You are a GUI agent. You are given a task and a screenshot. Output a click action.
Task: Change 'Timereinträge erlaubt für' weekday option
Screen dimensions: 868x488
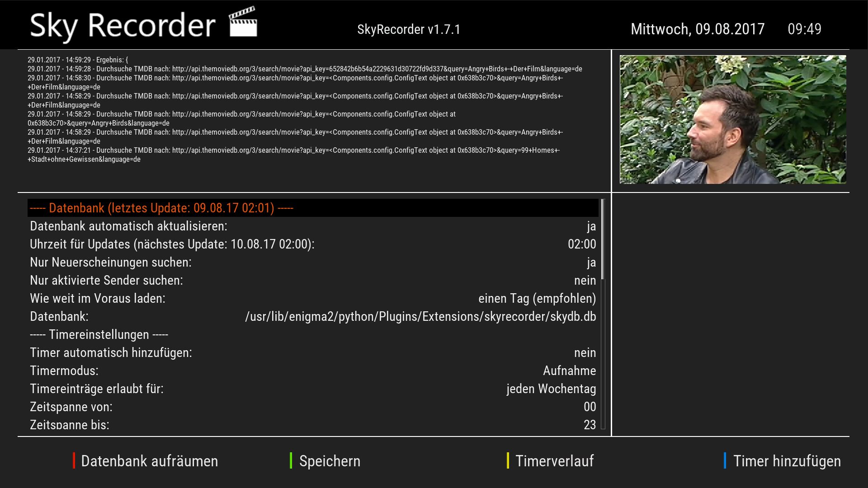click(551, 389)
